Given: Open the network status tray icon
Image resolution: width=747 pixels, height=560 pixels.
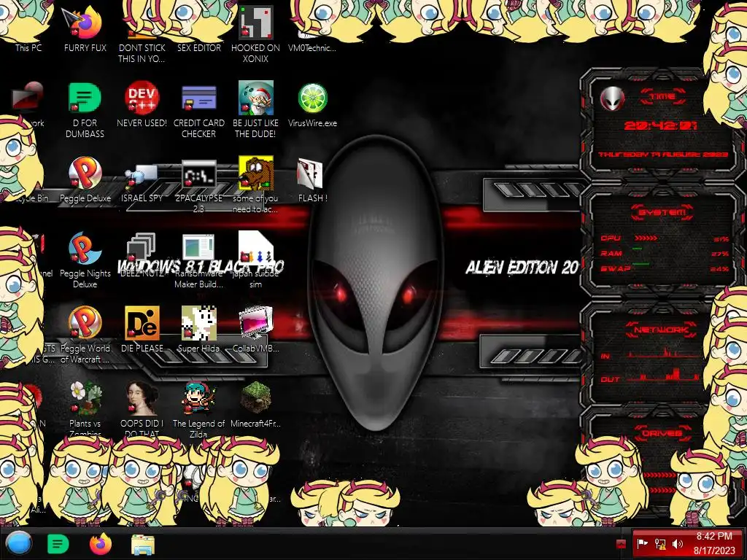Looking at the screenshot, I should (x=659, y=543).
